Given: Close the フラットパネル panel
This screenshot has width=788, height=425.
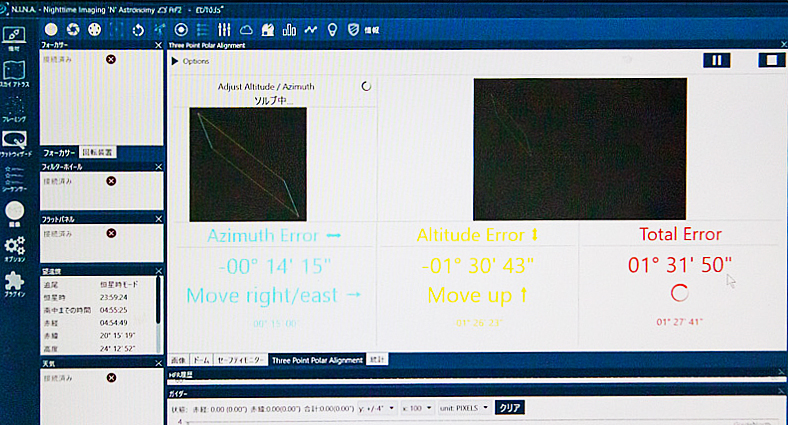Looking at the screenshot, I should pos(159,219).
